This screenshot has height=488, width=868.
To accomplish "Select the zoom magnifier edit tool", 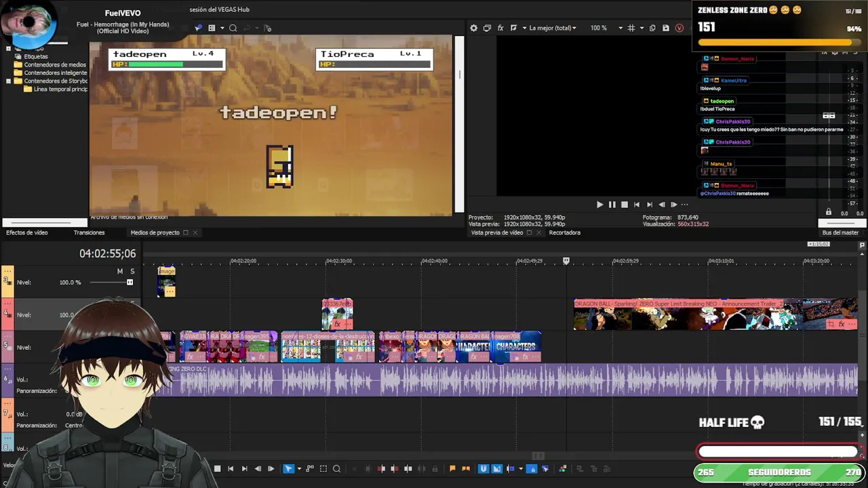I will (336, 468).
